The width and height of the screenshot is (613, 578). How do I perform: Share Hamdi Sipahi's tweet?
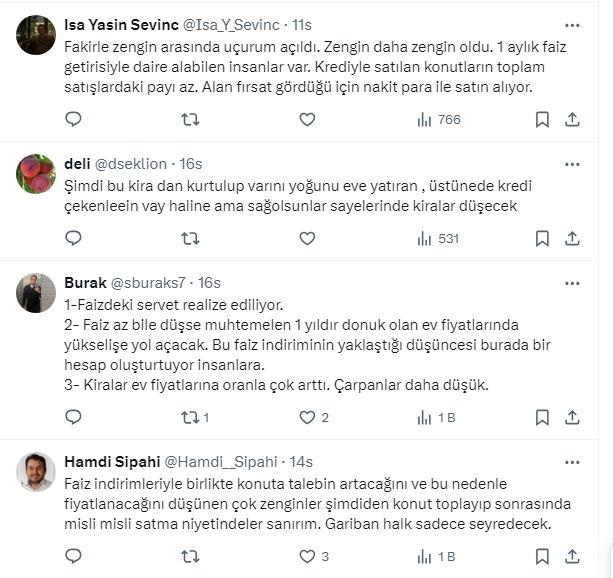coord(572,555)
